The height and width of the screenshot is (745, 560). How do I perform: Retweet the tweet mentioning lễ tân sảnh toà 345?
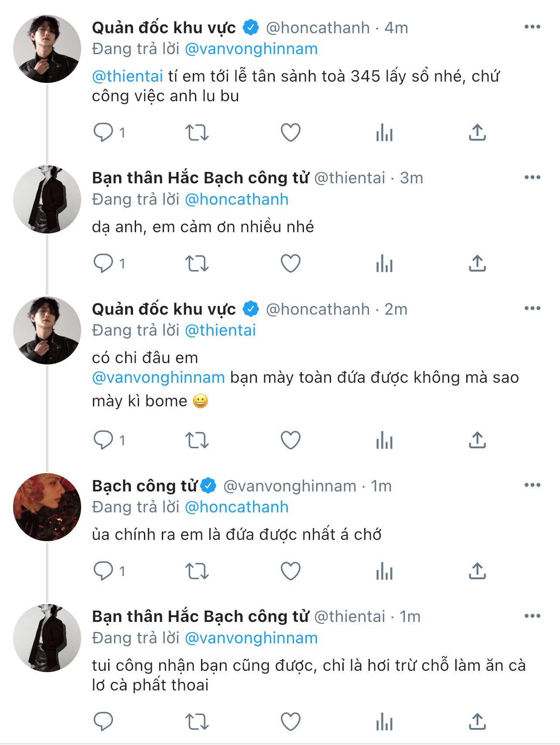197,132
